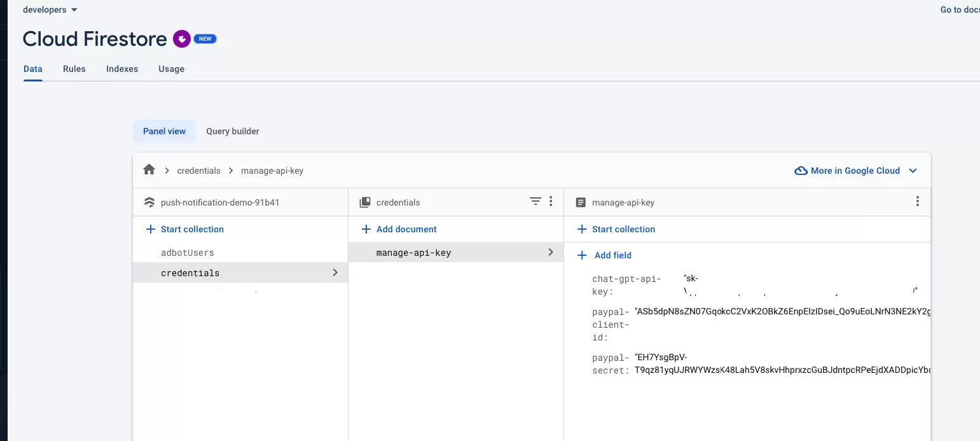Open the developers project dropdown
The width and height of the screenshot is (980, 441).
click(x=50, y=10)
